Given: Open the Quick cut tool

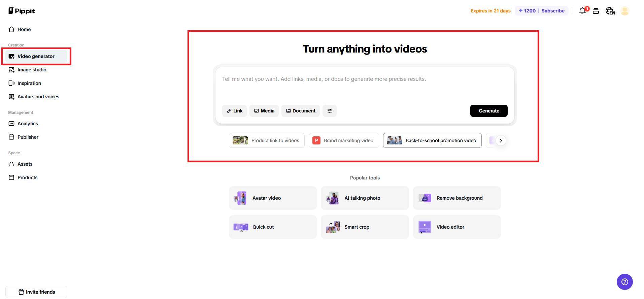Looking at the screenshot, I should (x=273, y=227).
